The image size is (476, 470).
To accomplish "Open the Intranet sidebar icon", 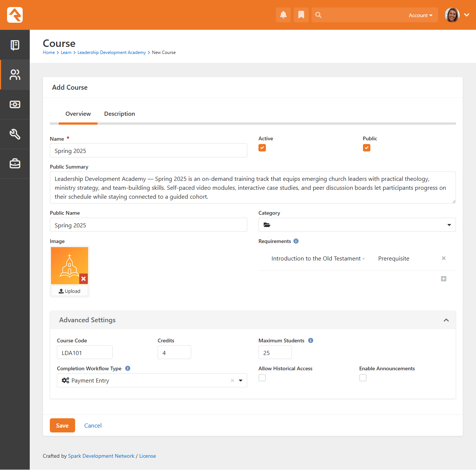I will [15, 45].
